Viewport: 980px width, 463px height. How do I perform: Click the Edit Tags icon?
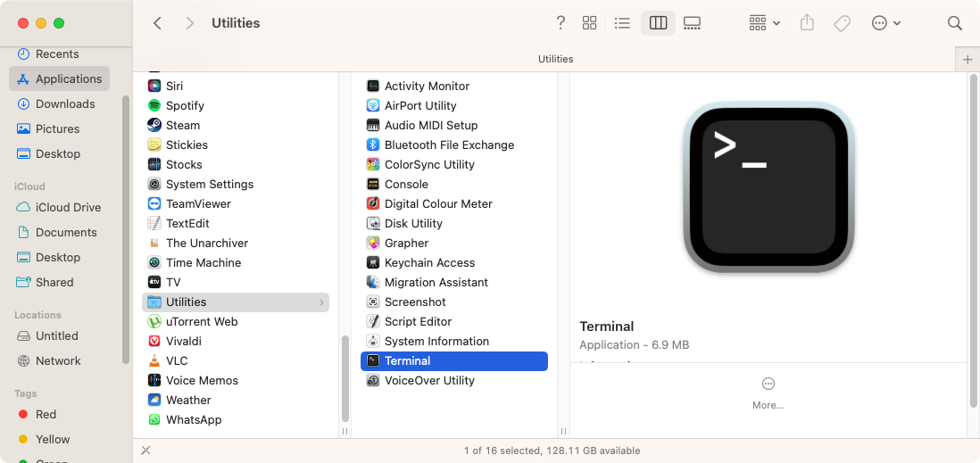click(842, 23)
